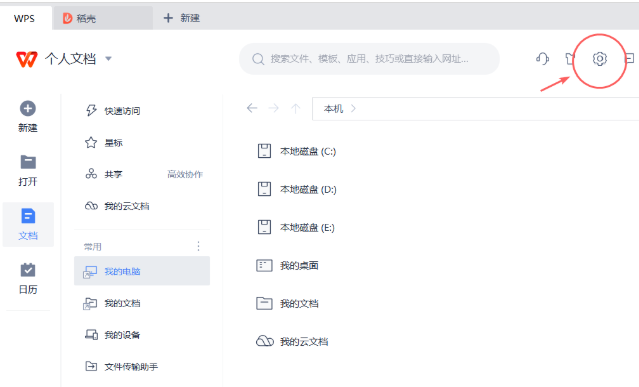Open the 日历 calendar icon
639x387 pixels.
pos(28,270)
